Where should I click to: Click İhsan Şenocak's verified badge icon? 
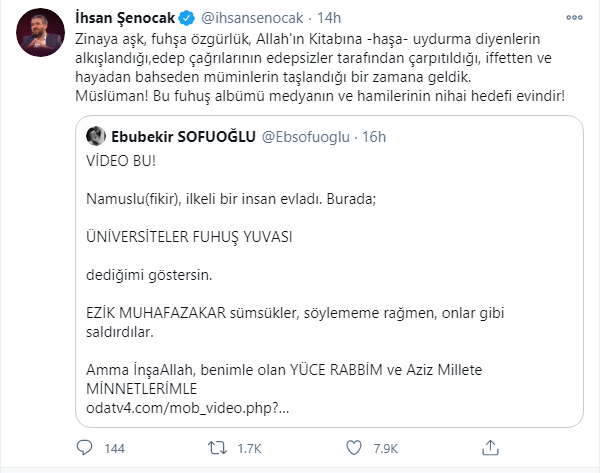[x=187, y=18]
